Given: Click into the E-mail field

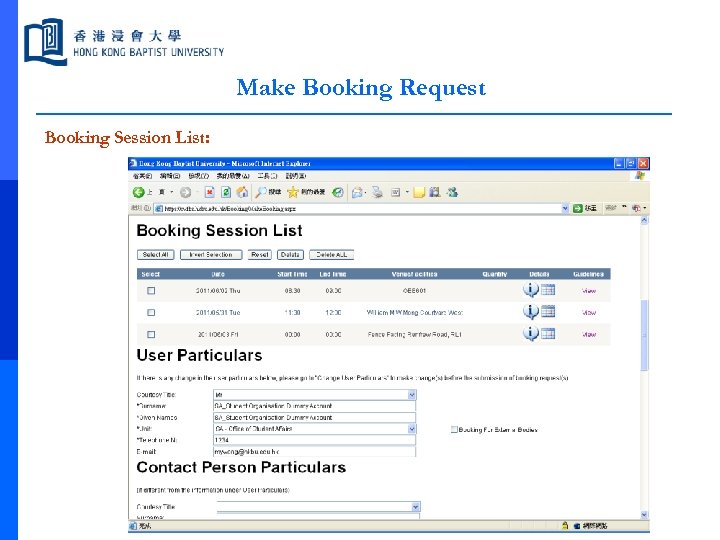Looking at the screenshot, I should [x=315, y=451].
